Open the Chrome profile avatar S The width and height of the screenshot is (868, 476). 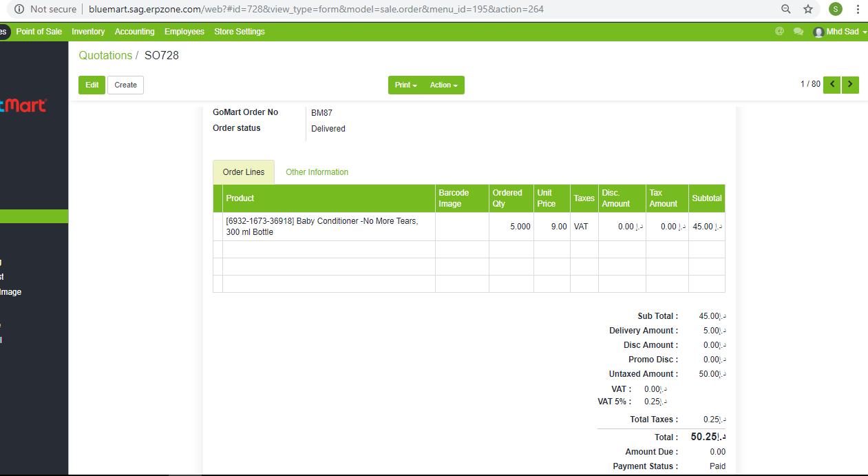pyautogui.click(x=836, y=9)
